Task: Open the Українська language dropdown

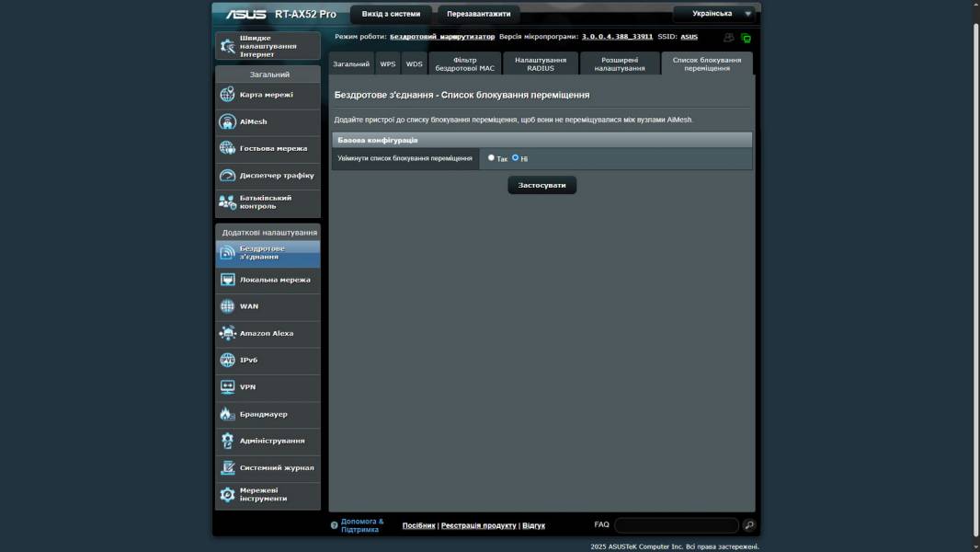Action: (x=714, y=14)
